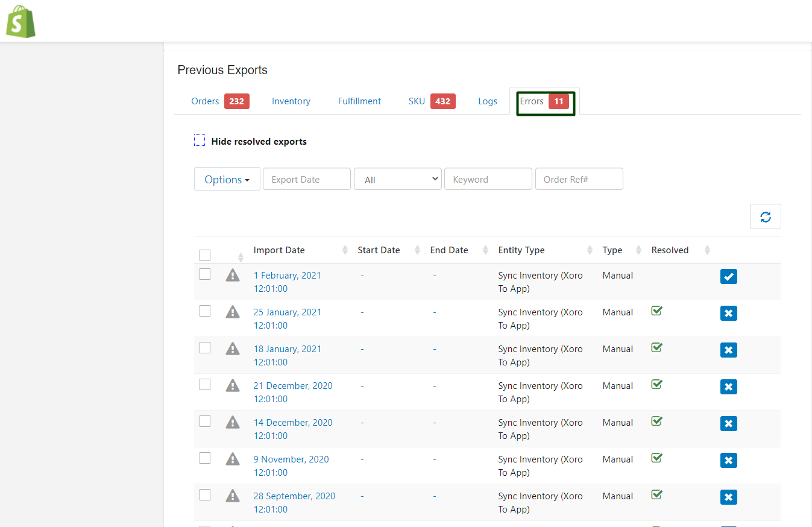This screenshot has height=527, width=812.
Task: Open the 25 January, 2021 import link
Action: pyautogui.click(x=287, y=312)
